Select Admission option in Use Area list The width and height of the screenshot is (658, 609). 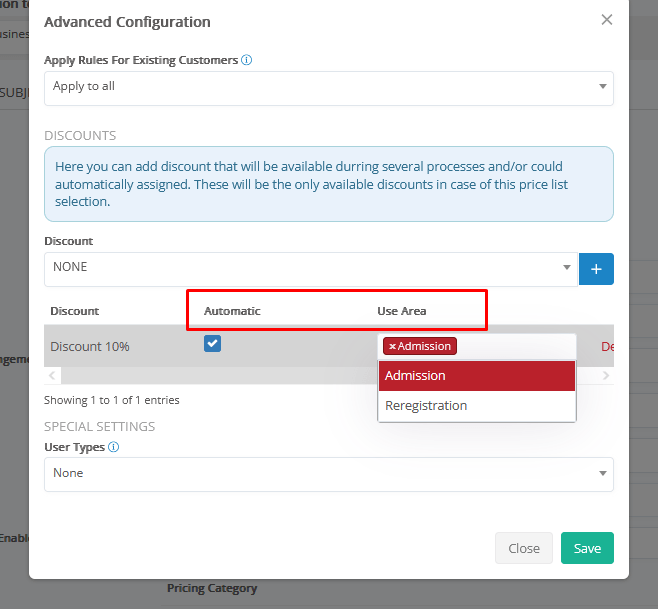tap(476, 376)
